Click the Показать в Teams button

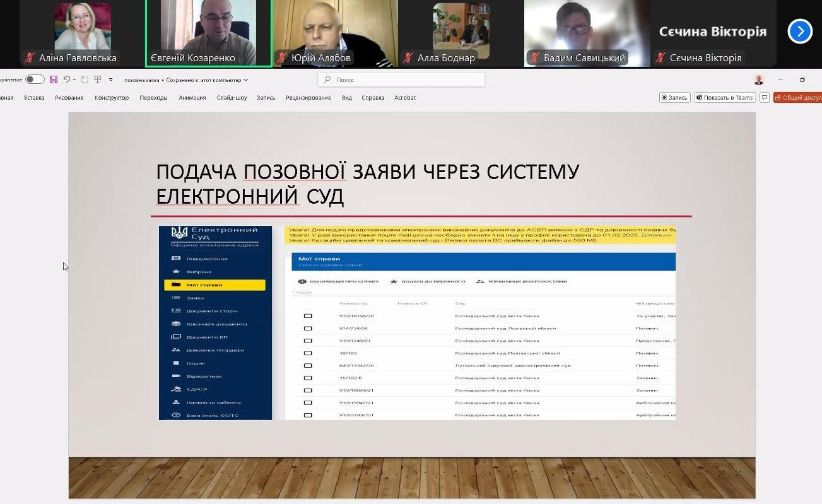click(725, 98)
